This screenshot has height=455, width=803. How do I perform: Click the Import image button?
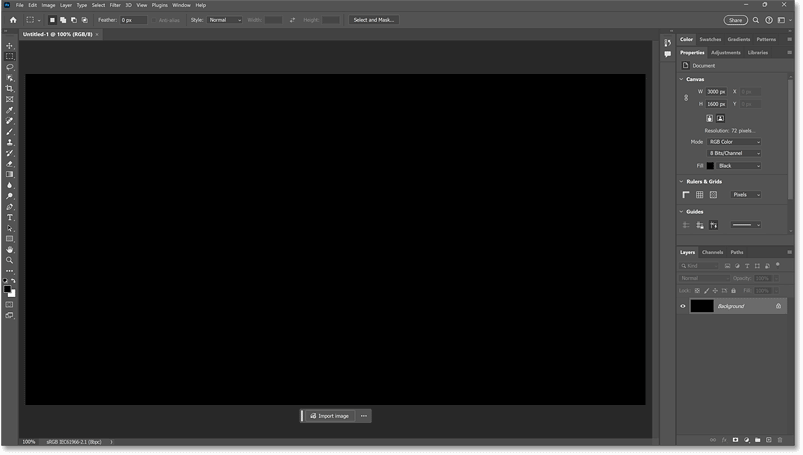click(x=330, y=416)
